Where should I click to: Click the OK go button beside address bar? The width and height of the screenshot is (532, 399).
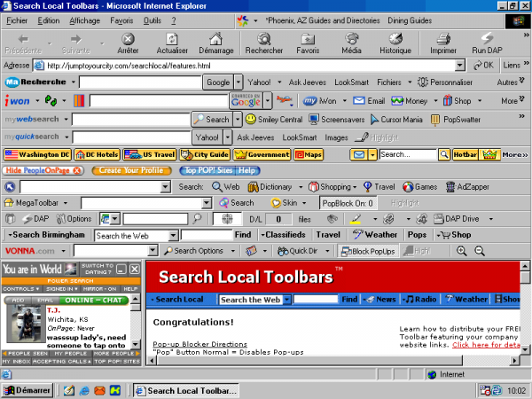coord(483,65)
